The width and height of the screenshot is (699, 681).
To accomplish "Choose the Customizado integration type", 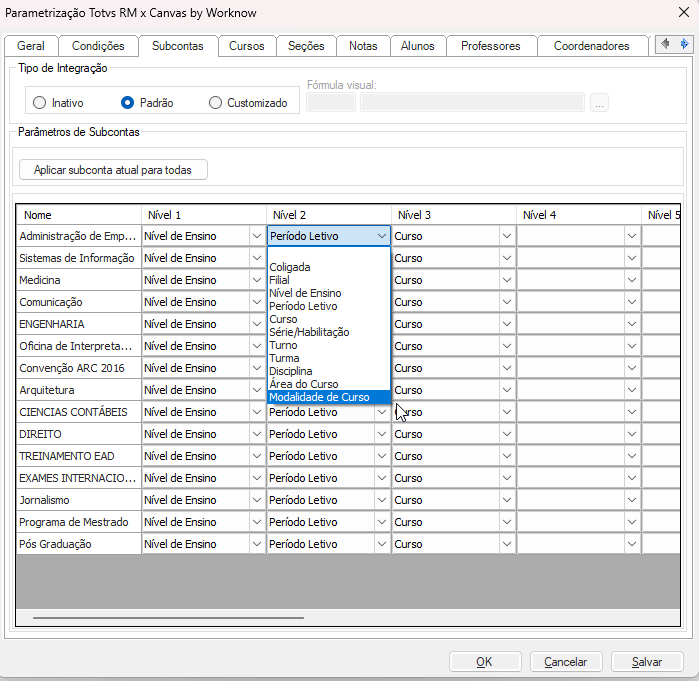I will (215, 103).
